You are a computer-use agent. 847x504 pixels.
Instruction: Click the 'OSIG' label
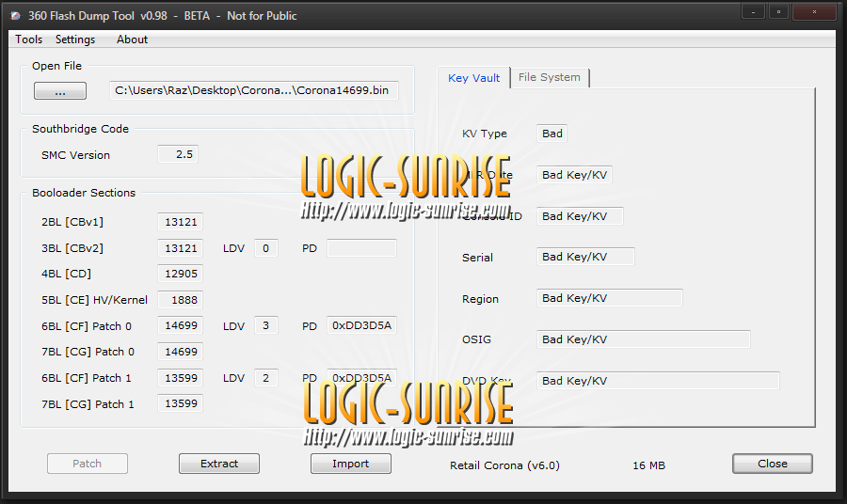476,339
